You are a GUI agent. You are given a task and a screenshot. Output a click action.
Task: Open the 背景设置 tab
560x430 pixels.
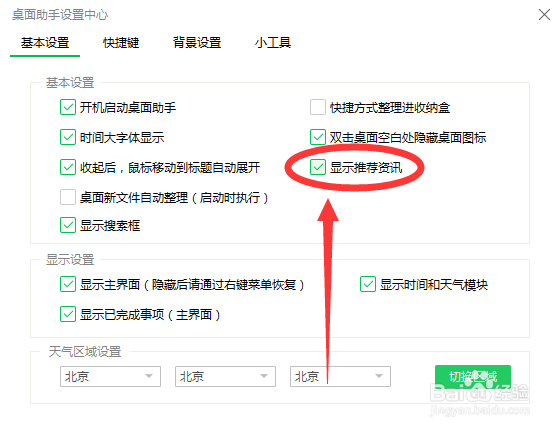coord(197,43)
